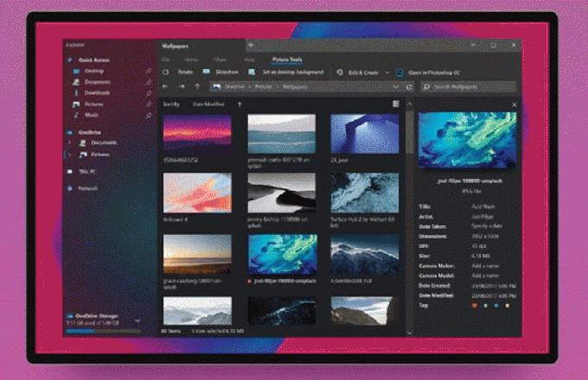Click the refresh icon beside address bar
The height and width of the screenshot is (380, 588).
point(408,87)
